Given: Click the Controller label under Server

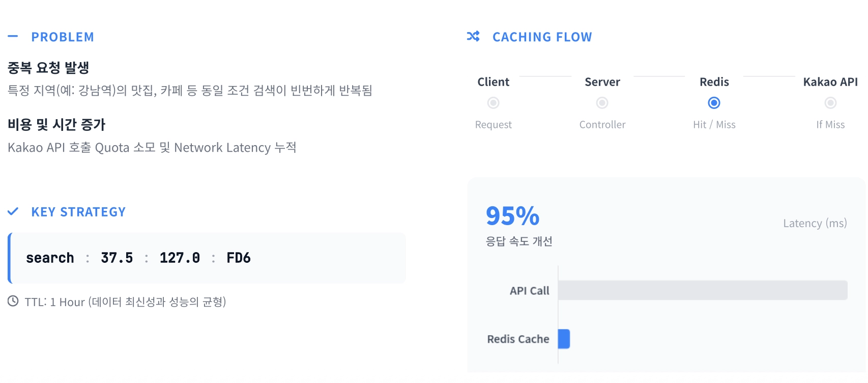Looking at the screenshot, I should [602, 125].
